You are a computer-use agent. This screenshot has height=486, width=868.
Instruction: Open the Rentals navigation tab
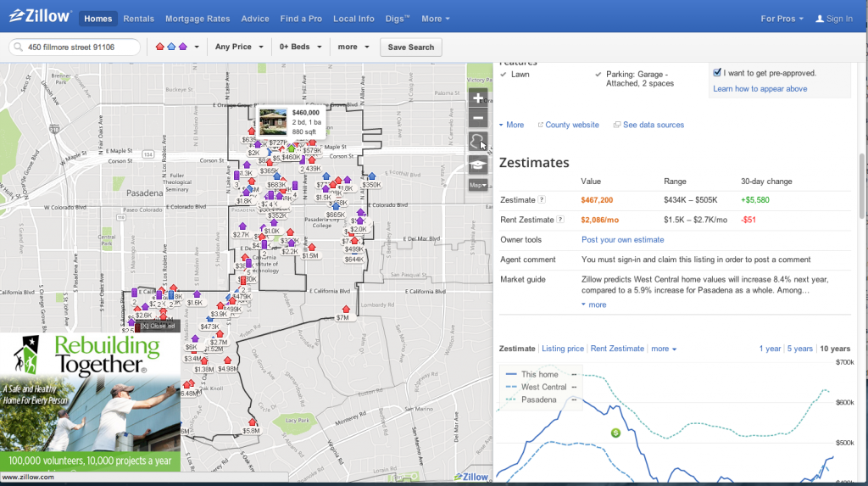tap(138, 19)
